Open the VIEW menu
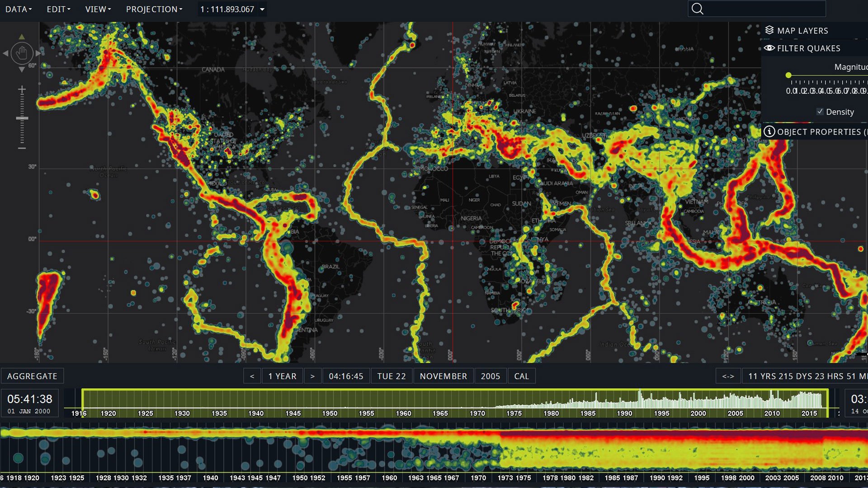 click(x=98, y=9)
